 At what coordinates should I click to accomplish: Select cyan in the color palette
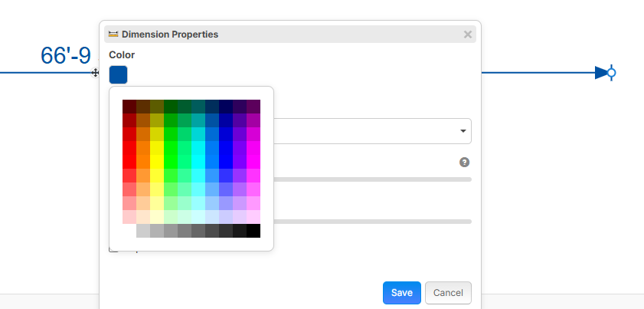click(x=198, y=162)
